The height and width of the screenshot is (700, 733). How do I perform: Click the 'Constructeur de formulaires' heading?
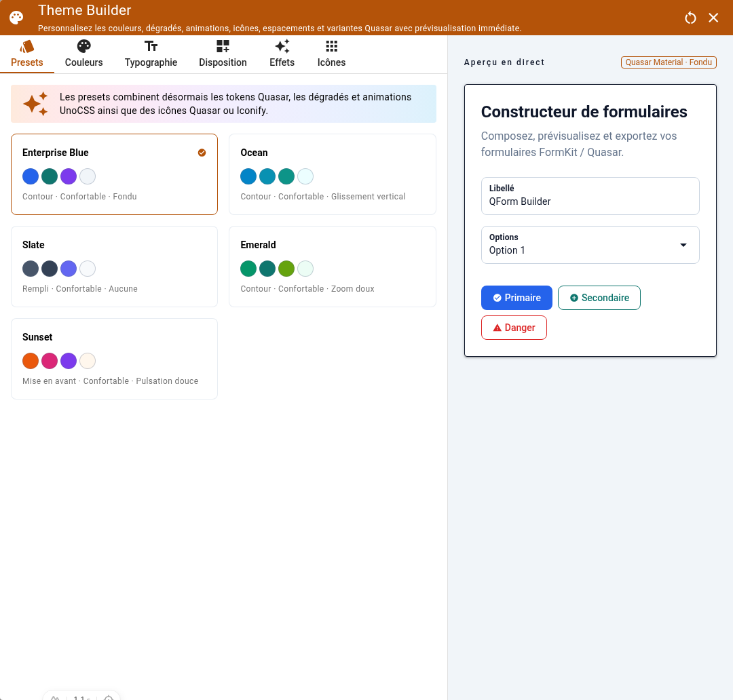click(584, 112)
